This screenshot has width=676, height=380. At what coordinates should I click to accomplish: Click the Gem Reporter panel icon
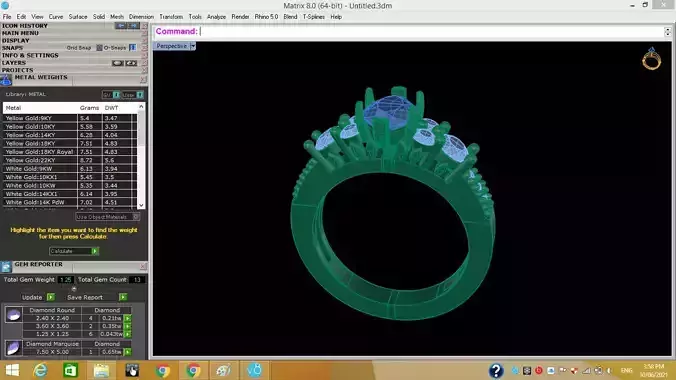coord(6,267)
